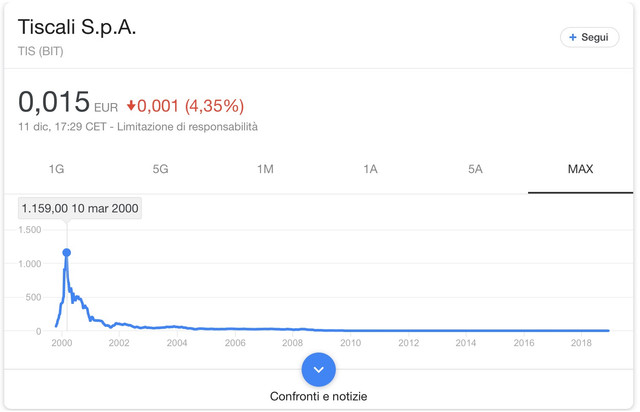The width and height of the screenshot is (640, 412).
Task: Select the 1G time range tab
Action: (56, 169)
